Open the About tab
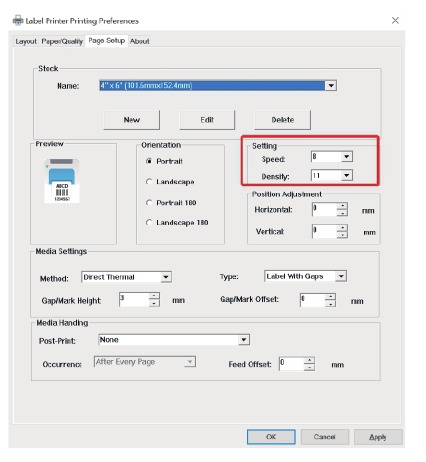The image size is (426, 462). pos(140,41)
